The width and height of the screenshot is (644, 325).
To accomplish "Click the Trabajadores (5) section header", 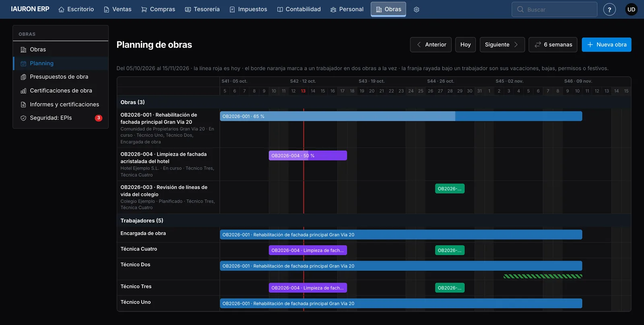I will 142,220.
